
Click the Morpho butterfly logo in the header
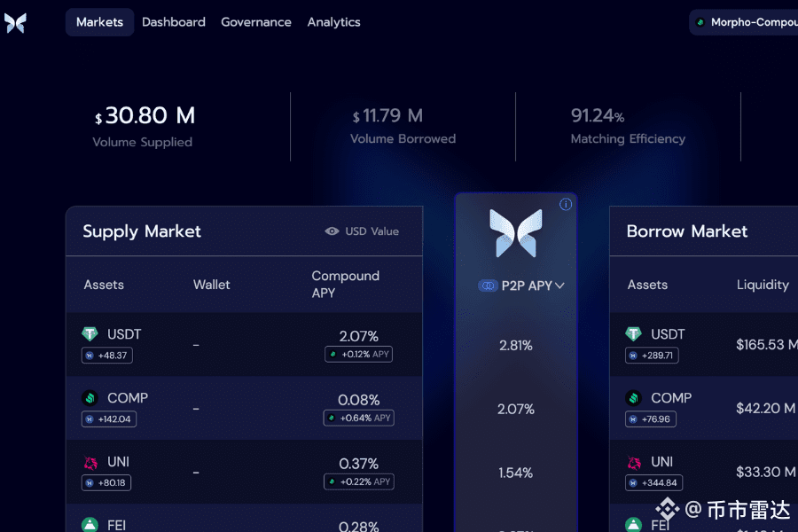[x=15, y=23]
